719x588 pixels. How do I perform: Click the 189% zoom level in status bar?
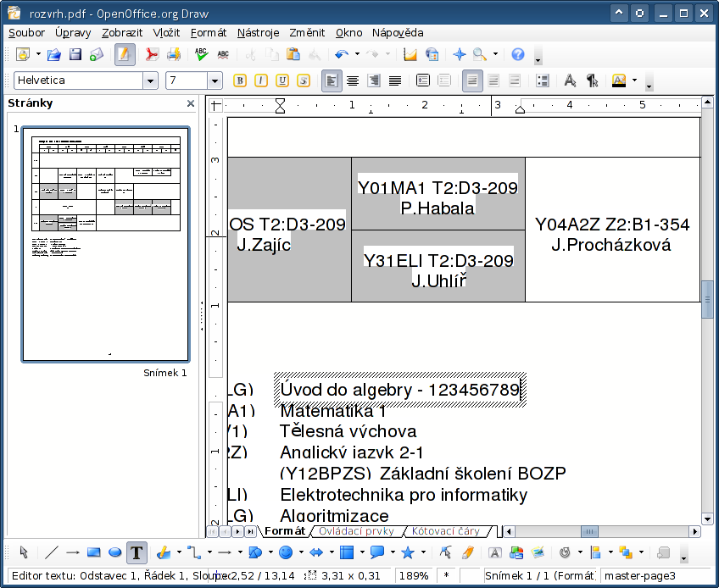pyautogui.click(x=413, y=575)
